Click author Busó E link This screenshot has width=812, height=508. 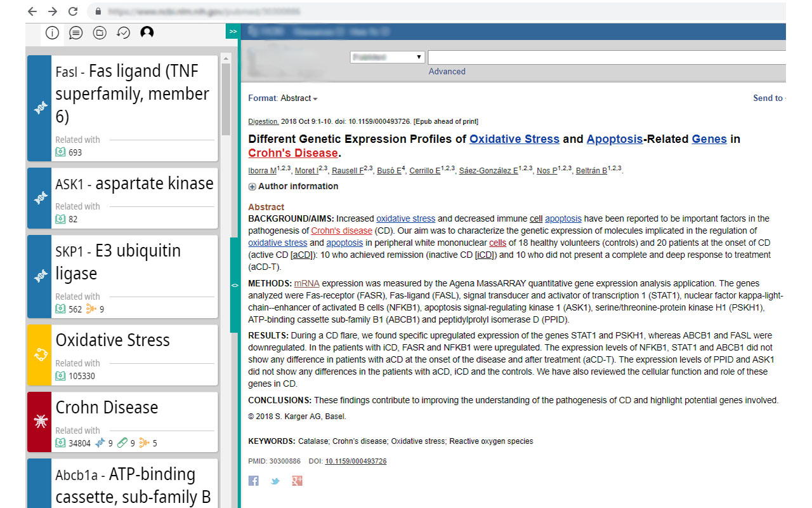coord(389,171)
